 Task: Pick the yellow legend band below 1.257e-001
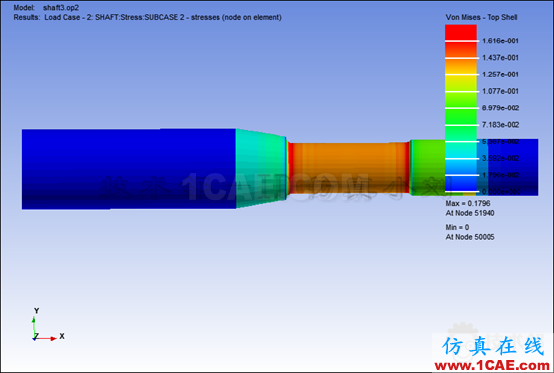click(461, 83)
